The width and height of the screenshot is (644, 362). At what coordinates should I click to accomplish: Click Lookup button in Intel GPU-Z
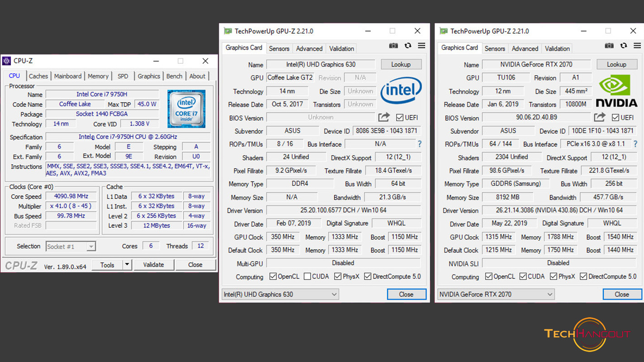pos(401,64)
